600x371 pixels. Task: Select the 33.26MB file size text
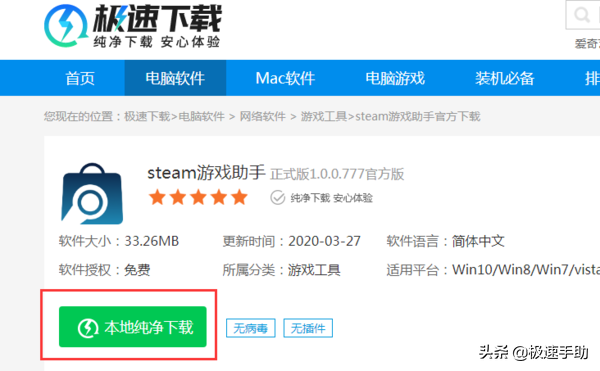[x=152, y=241]
